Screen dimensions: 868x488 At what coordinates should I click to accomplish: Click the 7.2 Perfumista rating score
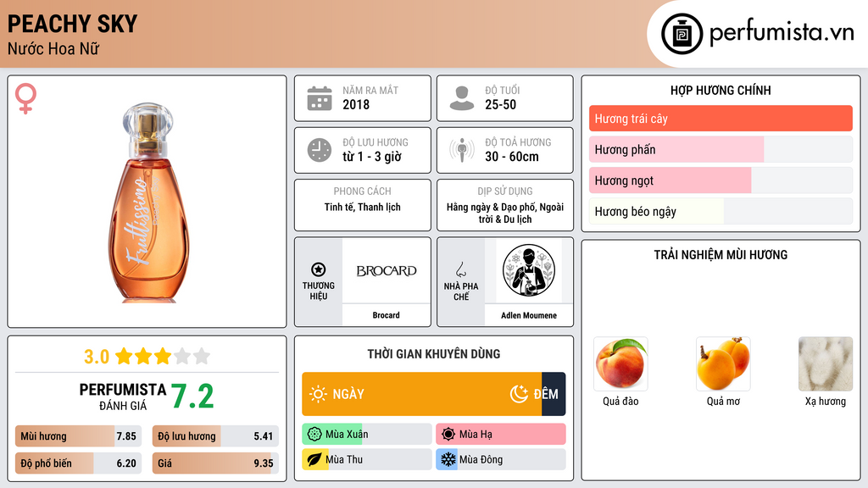coord(192,396)
